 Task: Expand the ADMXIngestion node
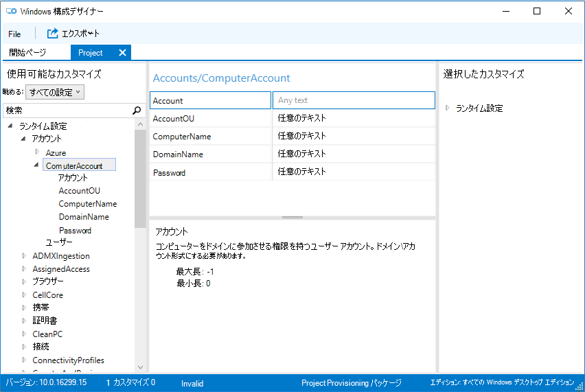(x=24, y=256)
